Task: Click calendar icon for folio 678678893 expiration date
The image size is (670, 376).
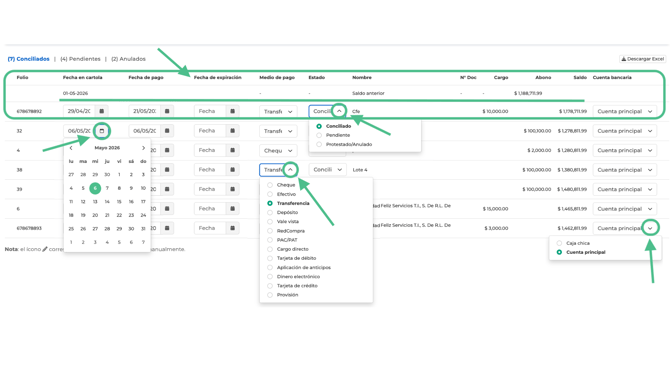Action: click(x=232, y=228)
